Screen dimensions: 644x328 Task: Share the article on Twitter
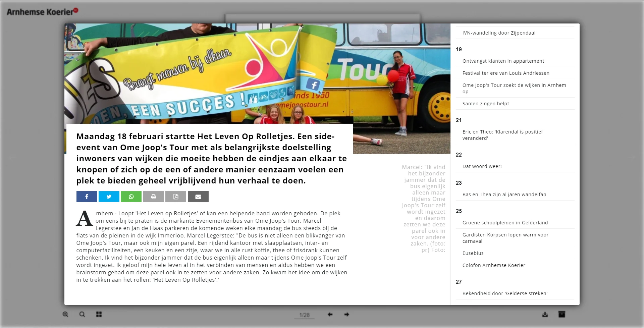(109, 197)
